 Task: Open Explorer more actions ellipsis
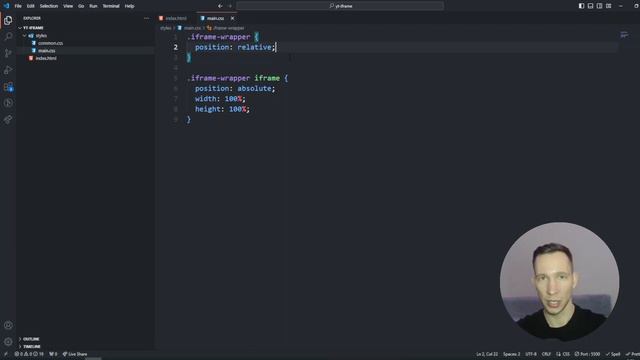click(x=147, y=18)
